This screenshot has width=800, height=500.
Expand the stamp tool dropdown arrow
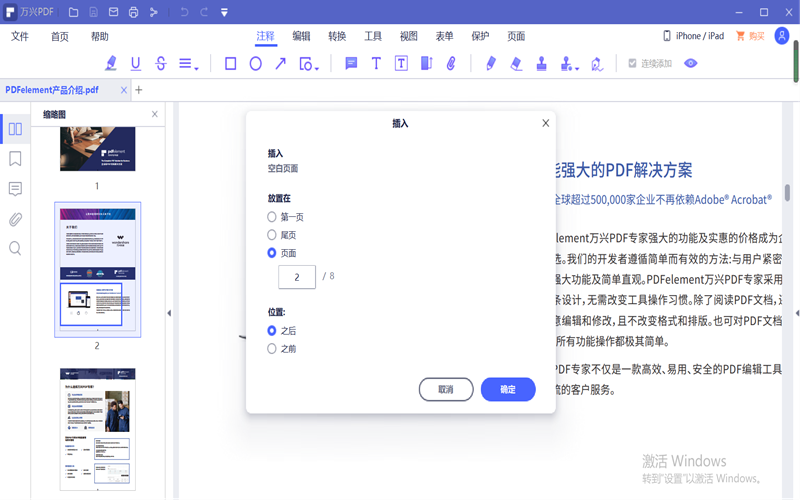578,67
